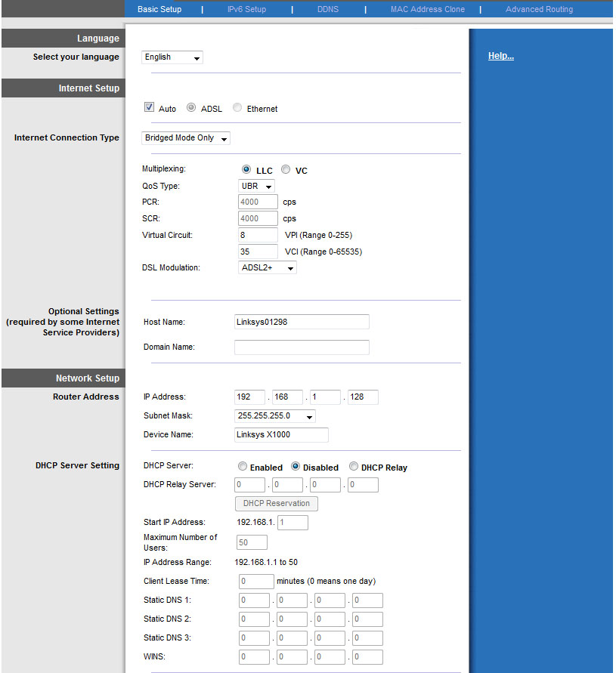Click last octet of Static DNS 1

tap(367, 600)
